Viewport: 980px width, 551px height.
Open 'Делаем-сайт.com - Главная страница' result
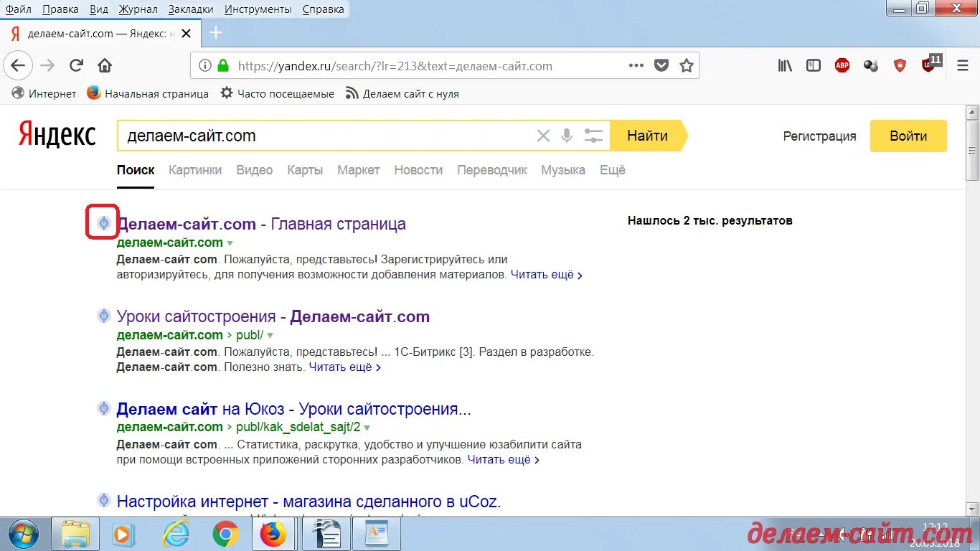tap(261, 224)
